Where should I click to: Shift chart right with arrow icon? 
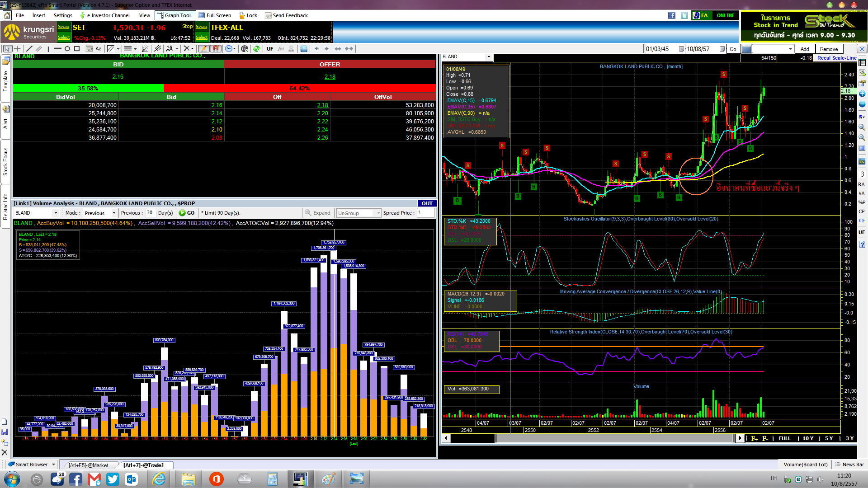(x=326, y=49)
